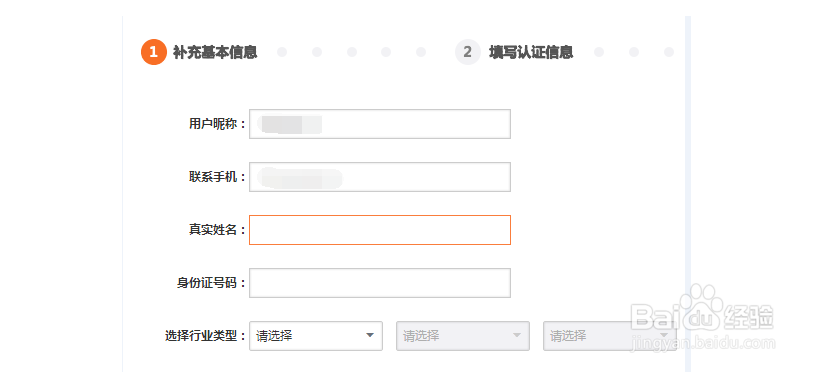
Task: Go to the 填写认证信息 step label
Action: pos(531,52)
